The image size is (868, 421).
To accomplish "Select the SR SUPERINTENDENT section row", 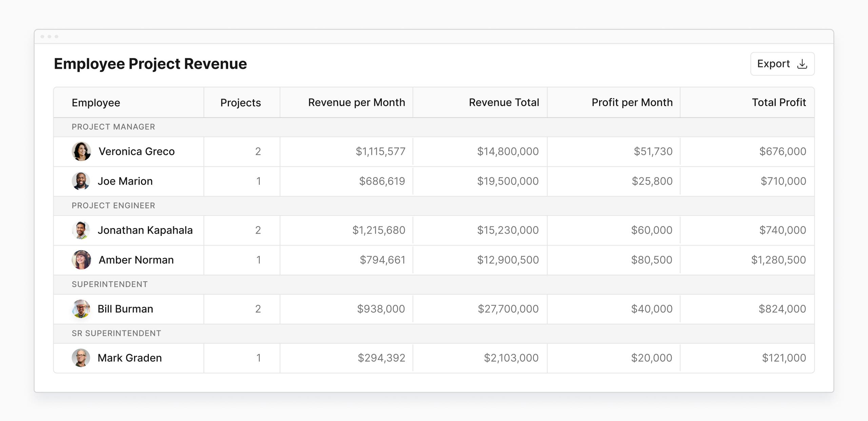I will click(116, 333).
